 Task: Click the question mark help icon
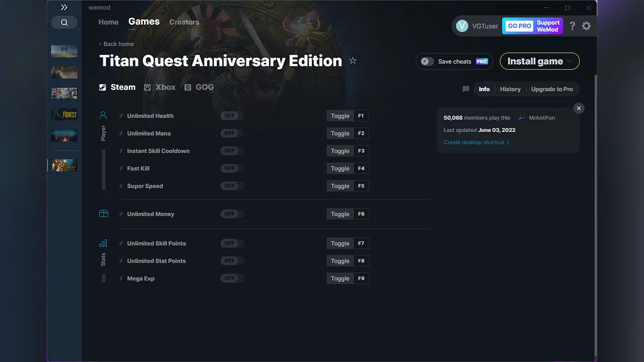572,25
